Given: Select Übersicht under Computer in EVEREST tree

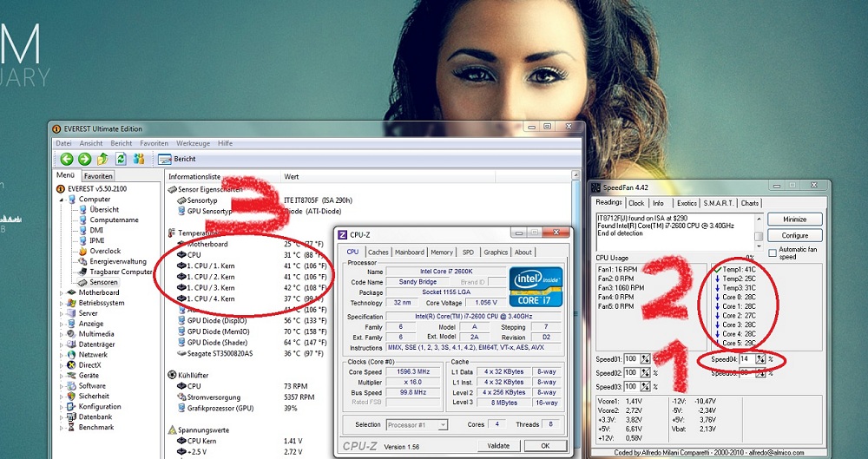Looking at the screenshot, I should tap(104, 209).
